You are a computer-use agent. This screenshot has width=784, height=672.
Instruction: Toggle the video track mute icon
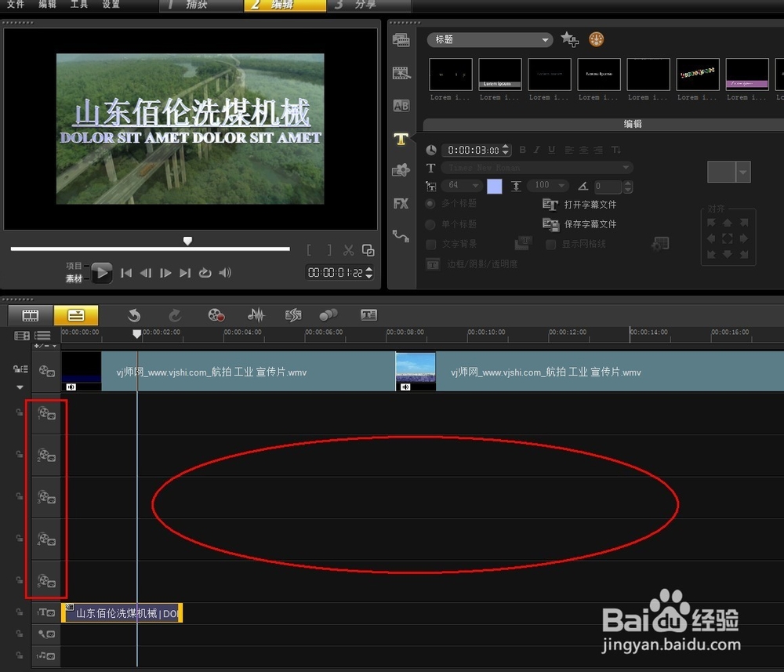46,371
